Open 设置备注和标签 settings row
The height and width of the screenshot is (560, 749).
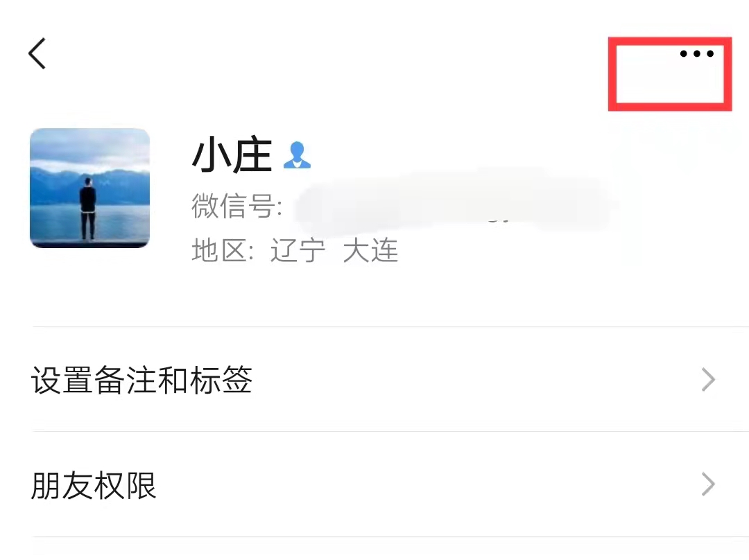(374, 380)
